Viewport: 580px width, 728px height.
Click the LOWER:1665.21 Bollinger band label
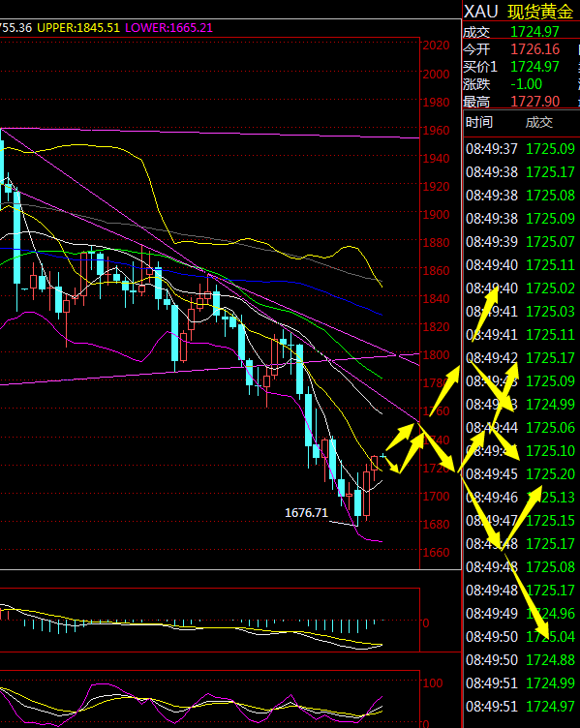coord(169,28)
